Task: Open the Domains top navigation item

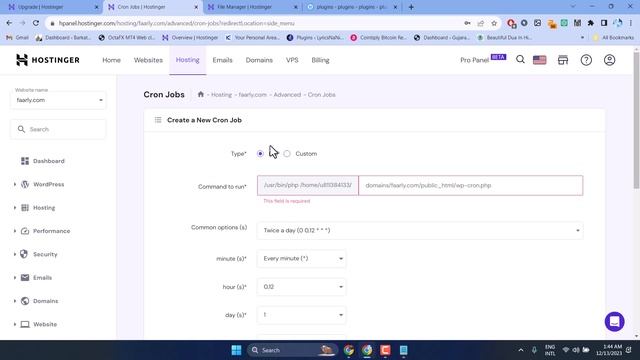Action: 259,60
